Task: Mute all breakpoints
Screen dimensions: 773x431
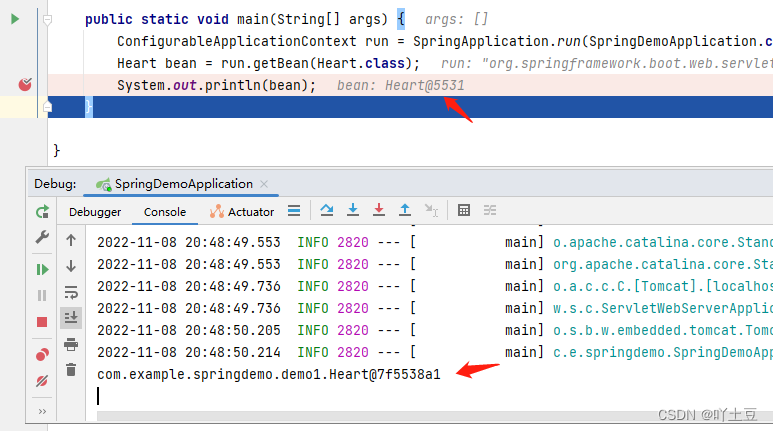Action: (x=42, y=381)
